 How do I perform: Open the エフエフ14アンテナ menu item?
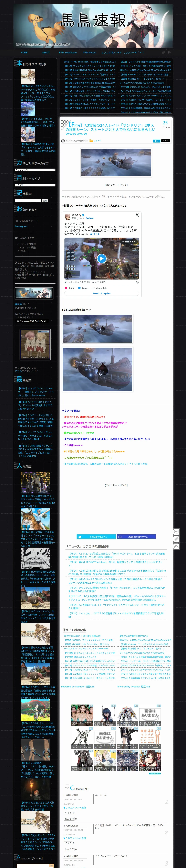click(x=112, y=53)
